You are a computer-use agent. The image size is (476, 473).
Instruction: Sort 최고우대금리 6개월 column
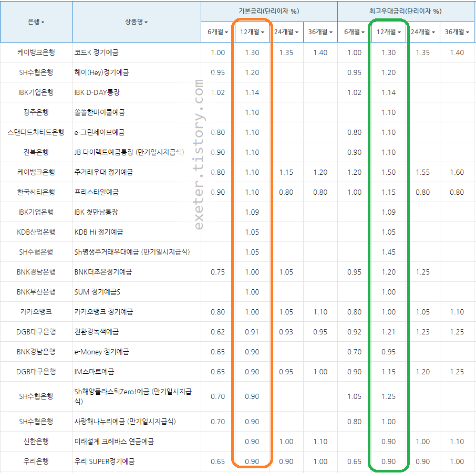click(x=354, y=31)
